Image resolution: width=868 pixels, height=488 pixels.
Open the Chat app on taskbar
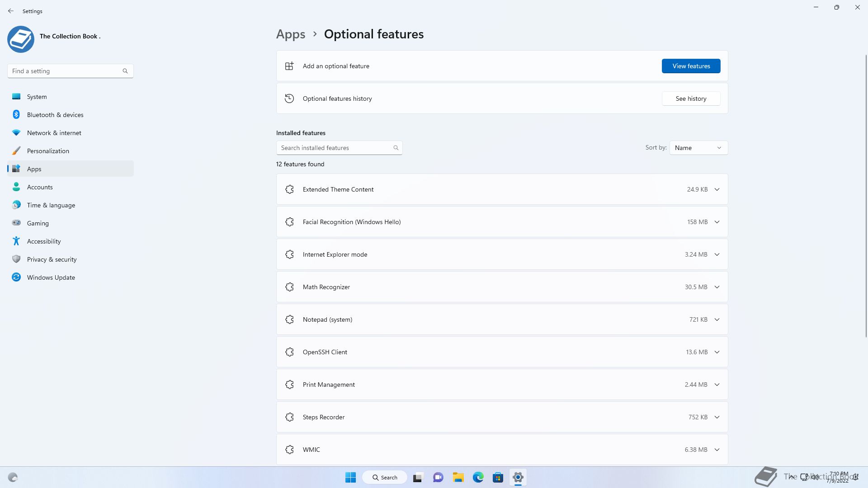[438, 477]
